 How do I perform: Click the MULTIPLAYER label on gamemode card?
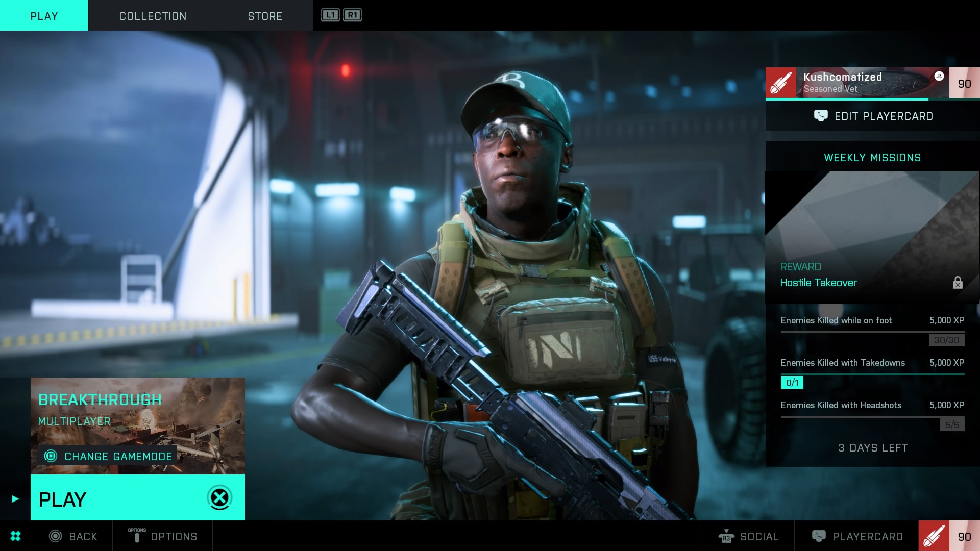click(x=74, y=421)
